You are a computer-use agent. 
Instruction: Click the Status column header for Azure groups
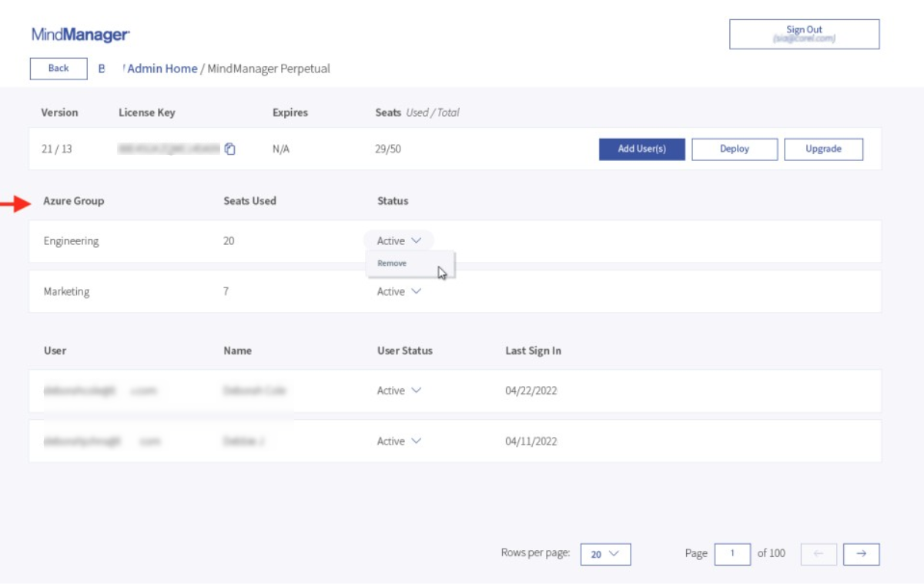pyautogui.click(x=393, y=201)
